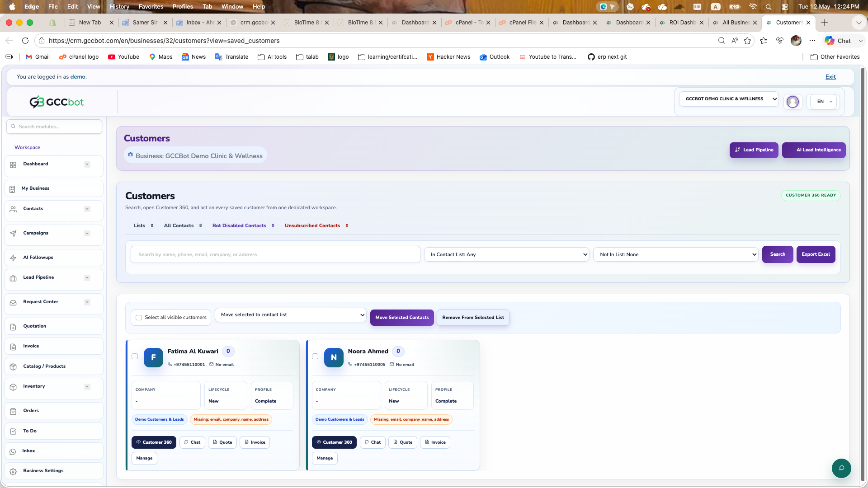Tick Fatima Al Kuwari's selection checkbox
Image resolution: width=868 pixels, height=488 pixels.
(135, 357)
